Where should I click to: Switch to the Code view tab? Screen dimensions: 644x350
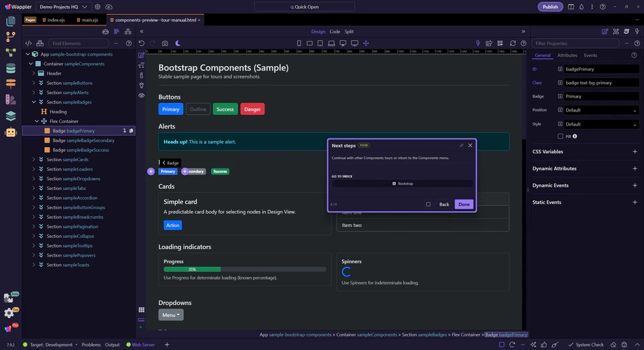[335, 32]
